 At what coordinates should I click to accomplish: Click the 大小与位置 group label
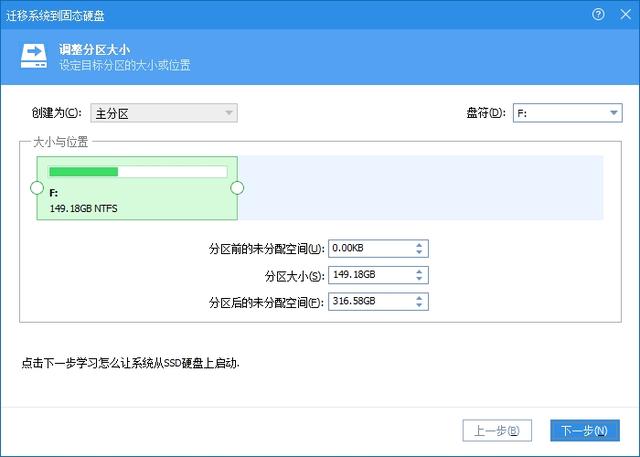coord(60,142)
